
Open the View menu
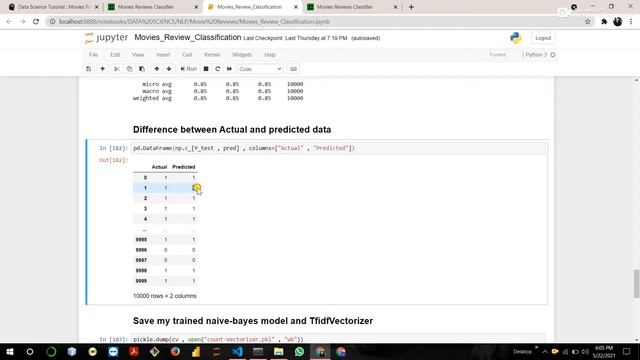tap(138, 55)
